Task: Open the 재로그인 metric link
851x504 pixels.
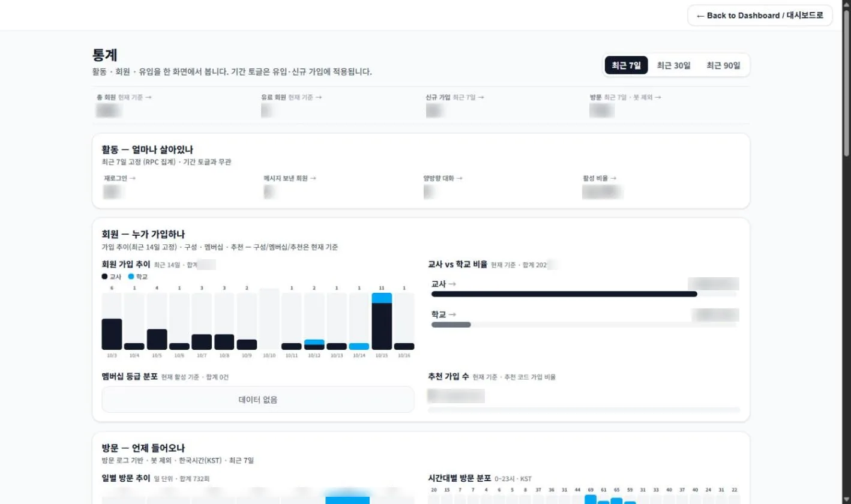Action: [119, 178]
